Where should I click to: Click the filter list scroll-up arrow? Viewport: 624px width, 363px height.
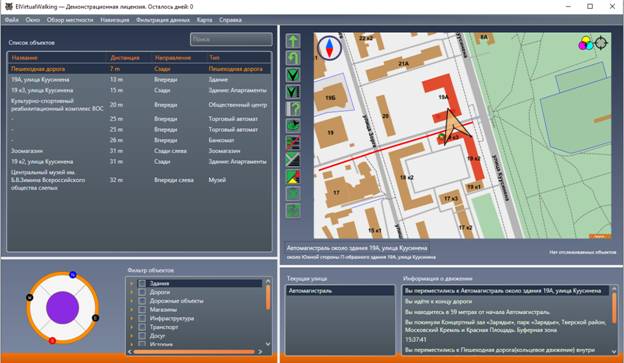268,281
